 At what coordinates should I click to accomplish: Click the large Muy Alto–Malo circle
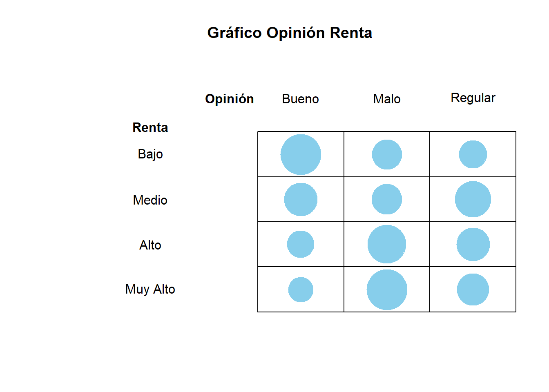tap(387, 290)
